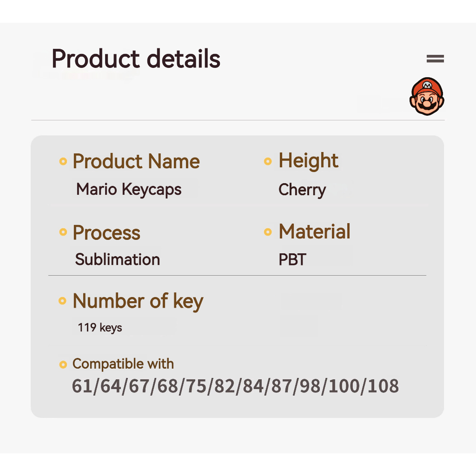
Task: Select the Height label
Action: (308, 161)
